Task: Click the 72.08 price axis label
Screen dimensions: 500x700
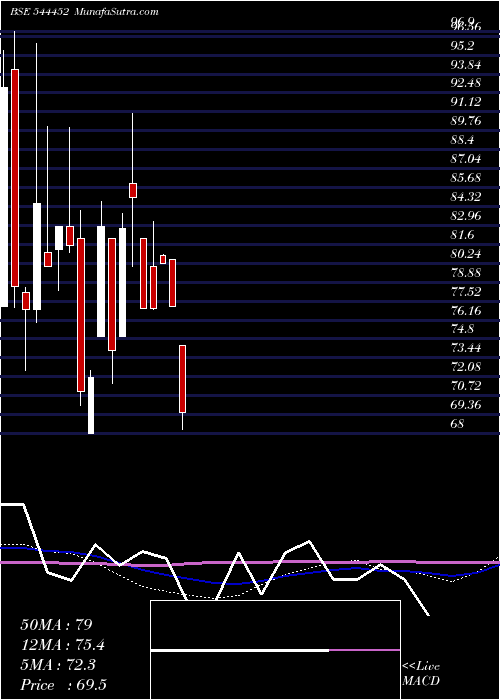Action: coord(465,367)
